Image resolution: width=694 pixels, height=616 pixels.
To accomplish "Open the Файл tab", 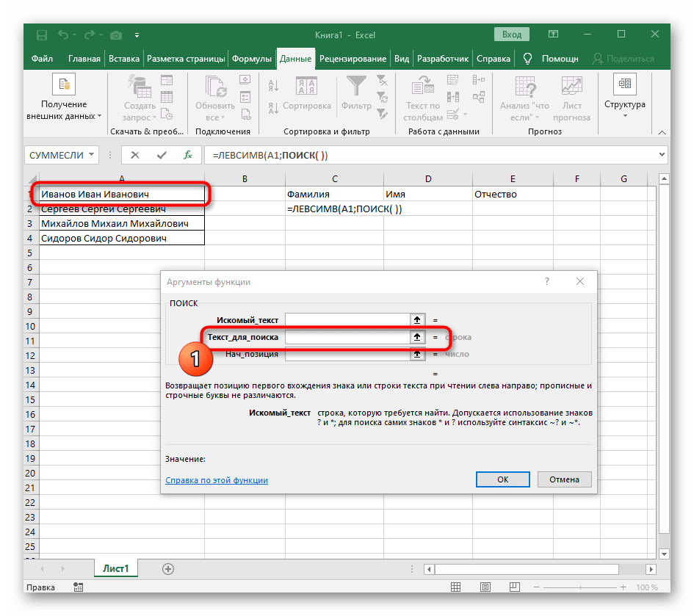I will click(x=42, y=59).
